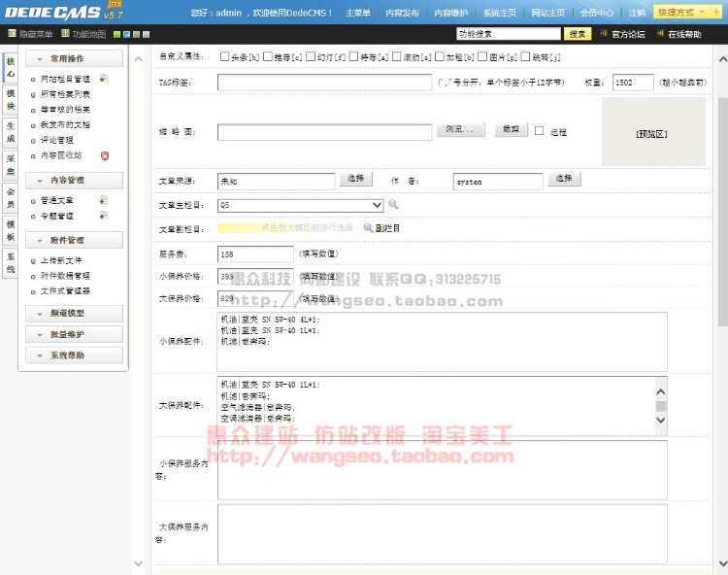
Task: Click the 裁剪 button
Action: coord(511,129)
